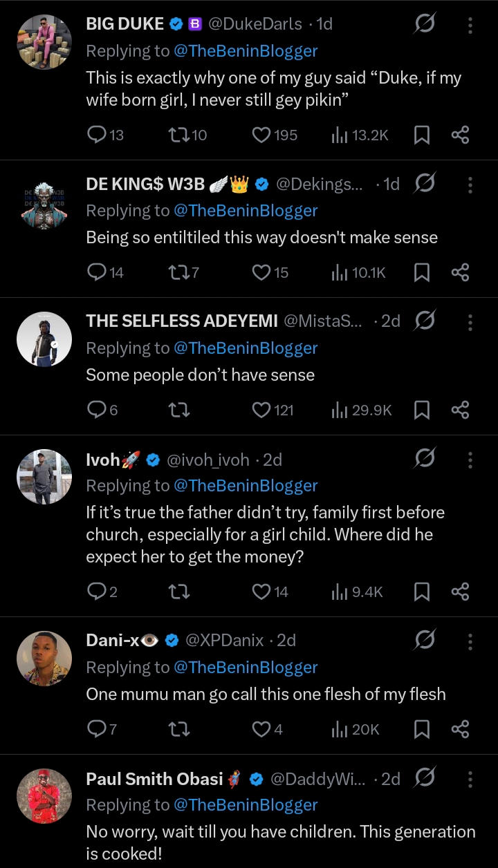
Task: Open the @DukeDarls profile handle
Action: pyautogui.click(x=255, y=23)
